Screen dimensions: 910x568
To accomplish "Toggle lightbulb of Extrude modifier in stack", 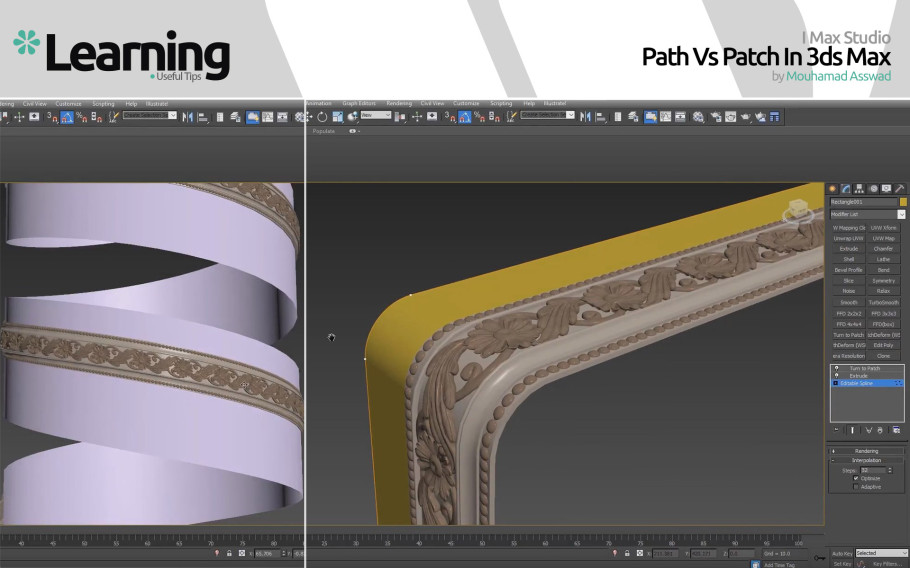I will pyautogui.click(x=836, y=375).
